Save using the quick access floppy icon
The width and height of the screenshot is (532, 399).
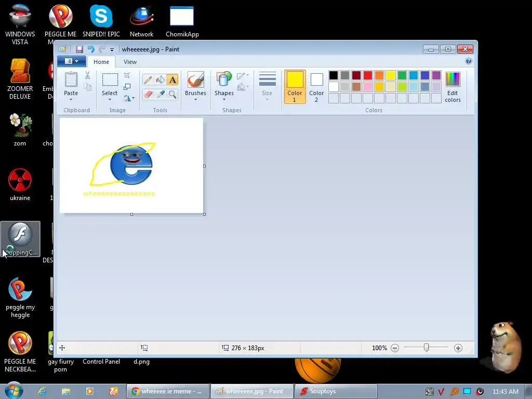coord(79,49)
